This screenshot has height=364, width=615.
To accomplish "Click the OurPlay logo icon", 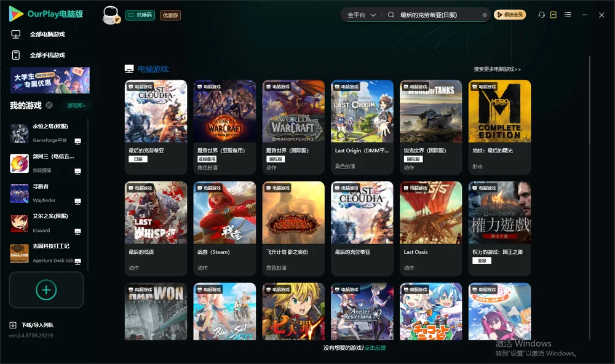I will pos(16,14).
